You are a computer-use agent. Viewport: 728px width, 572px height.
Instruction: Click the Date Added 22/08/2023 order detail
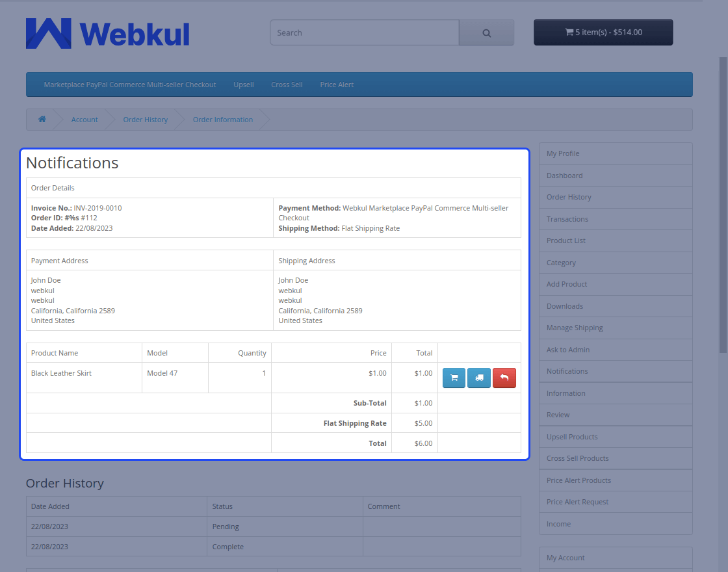[x=72, y=228]
